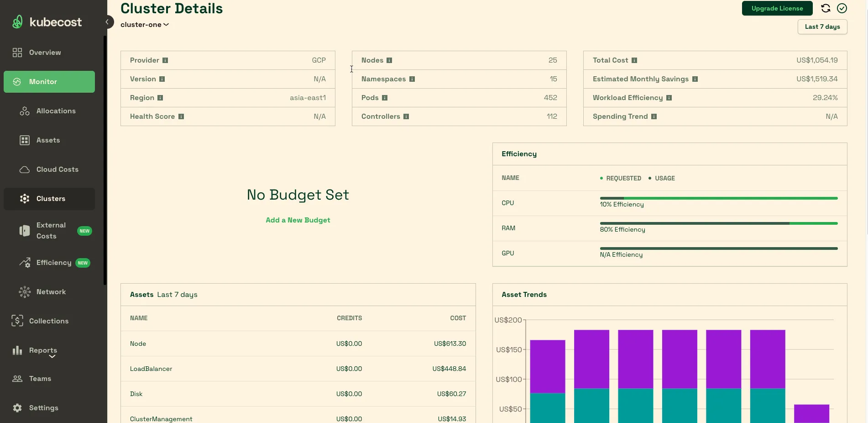Open info icon next to Version
868x423 pixels.
162,79
